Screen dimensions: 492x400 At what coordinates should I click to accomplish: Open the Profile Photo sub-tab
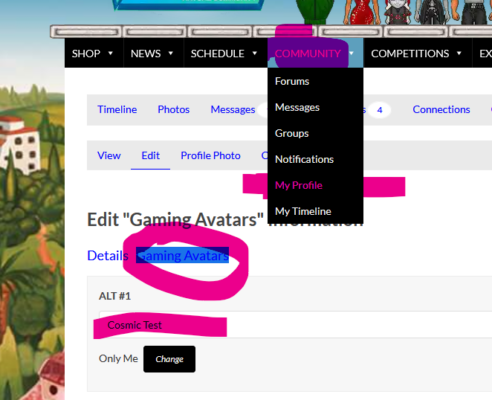tap(210, 156)
